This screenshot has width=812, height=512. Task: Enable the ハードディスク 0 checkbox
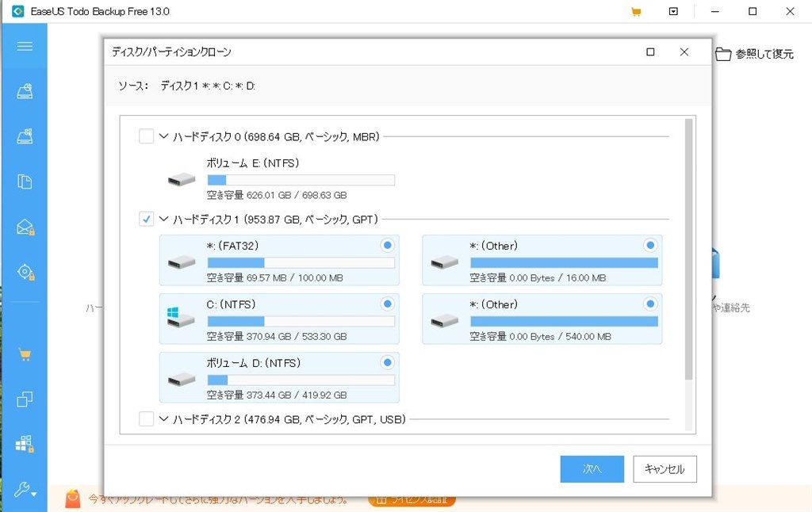click(x=146, y=136)
